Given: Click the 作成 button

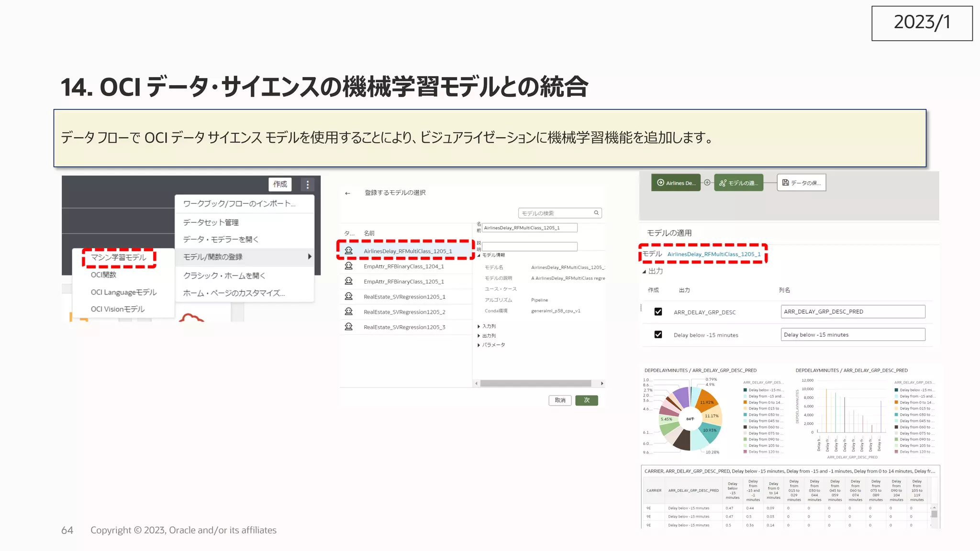Looking at the screenshot, I should click(280, 184).
